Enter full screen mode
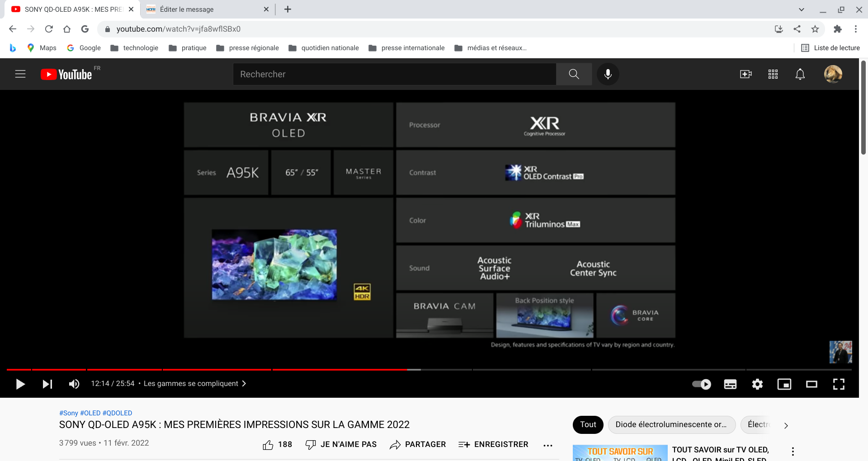 coord(839,384)
